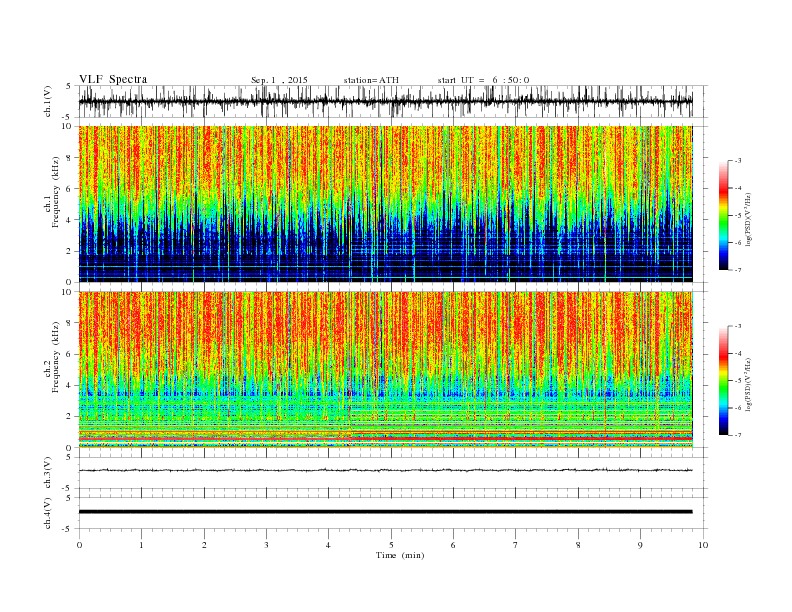The height and width of the screenshot is (612, 792).
Task: Click inside the ch.1 spectrogram plot
Action: (385, 204)
